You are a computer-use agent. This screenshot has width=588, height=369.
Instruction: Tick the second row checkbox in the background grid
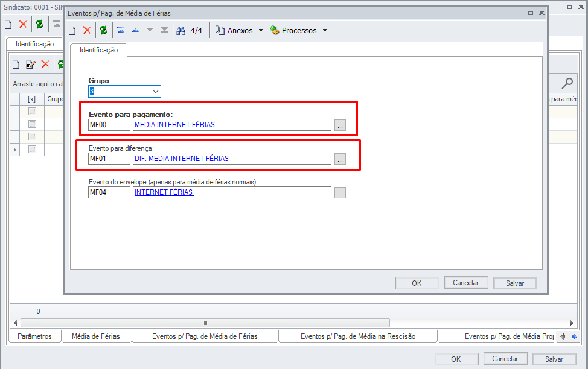click(x=32, y=124)
